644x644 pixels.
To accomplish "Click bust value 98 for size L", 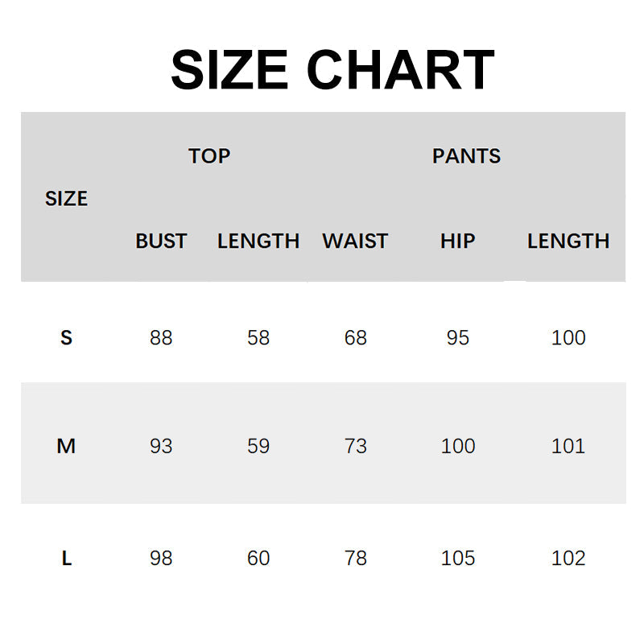I will 161,558.
